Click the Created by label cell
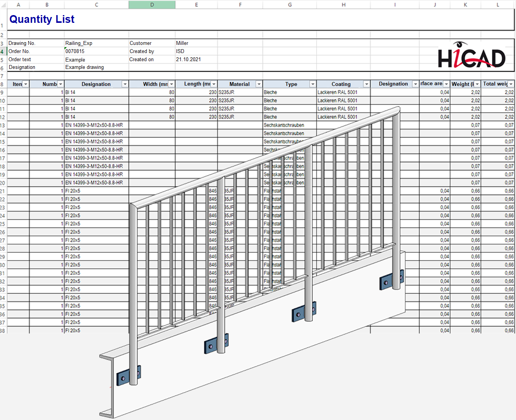 pos(152,51)
